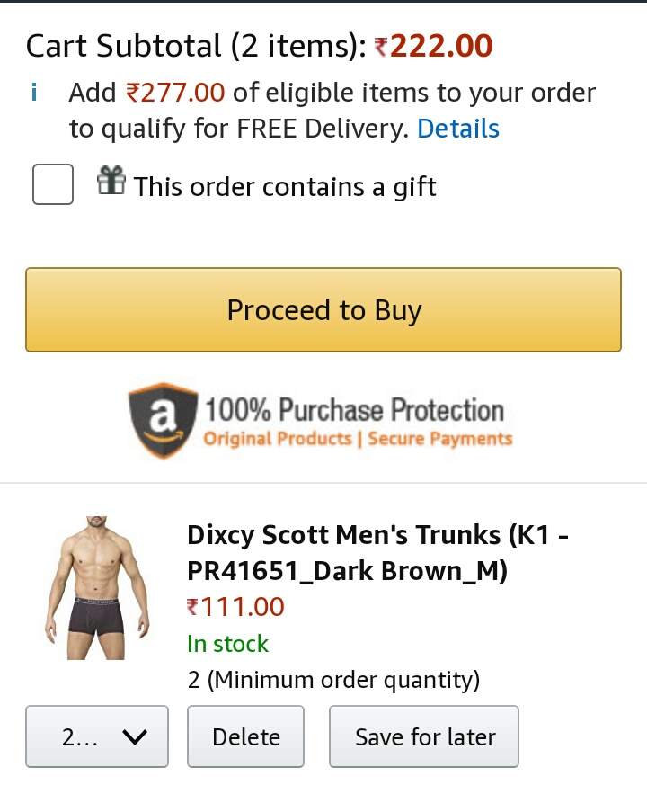Click the ₹222.00 cart subtotal amount
Screen dimensions: 647x812
433,46
